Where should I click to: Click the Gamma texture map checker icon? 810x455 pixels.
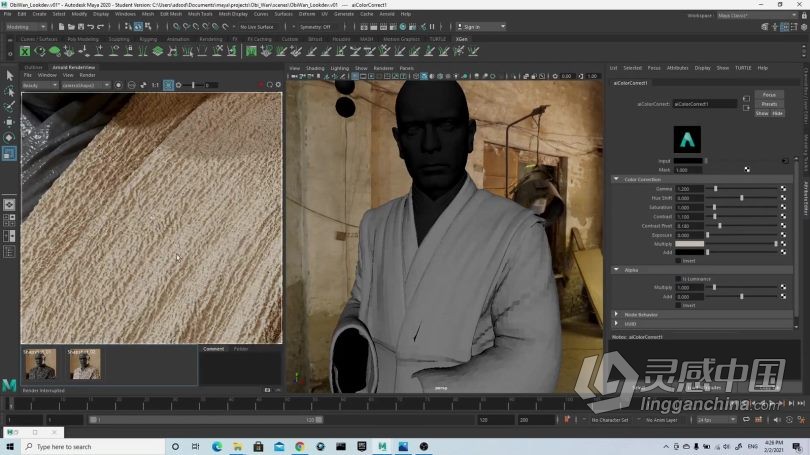[783, 189]
